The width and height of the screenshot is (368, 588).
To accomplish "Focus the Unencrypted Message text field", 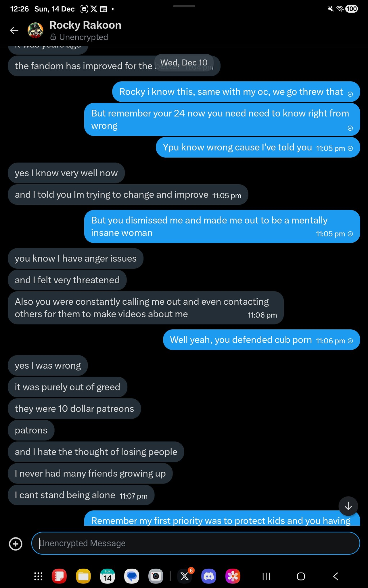I will (x=195, y=543).
